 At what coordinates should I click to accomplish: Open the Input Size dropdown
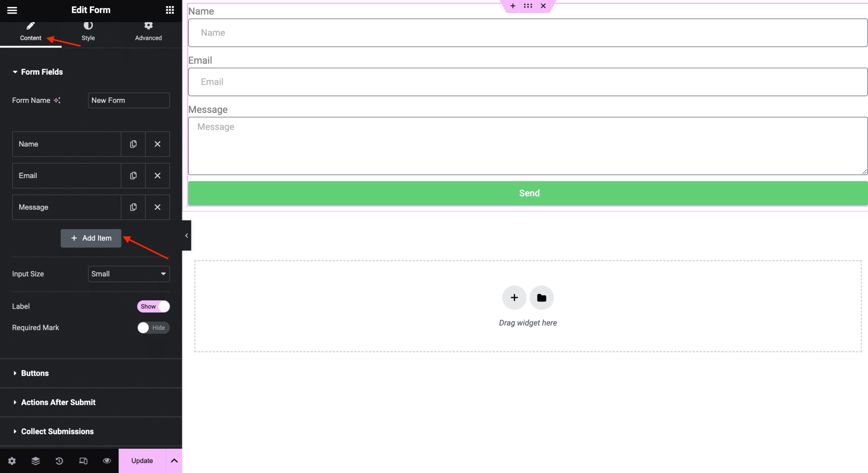coord(129,274)
